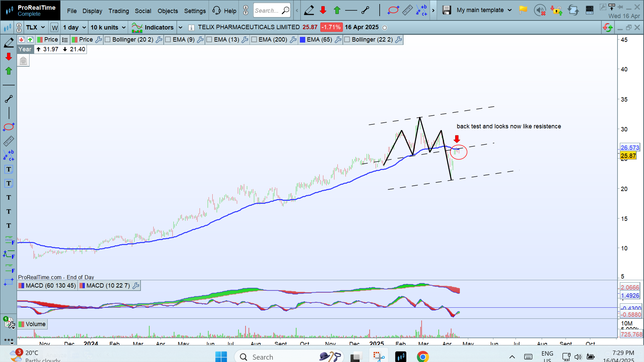Click the wrench settings icon next to Price

(x=99, y=40)
